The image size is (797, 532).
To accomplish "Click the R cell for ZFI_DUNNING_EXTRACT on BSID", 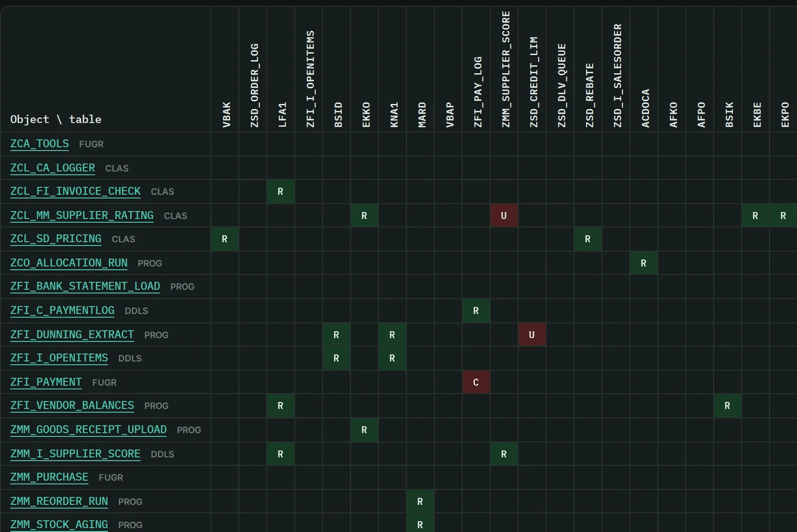I will tap(337, 334).
